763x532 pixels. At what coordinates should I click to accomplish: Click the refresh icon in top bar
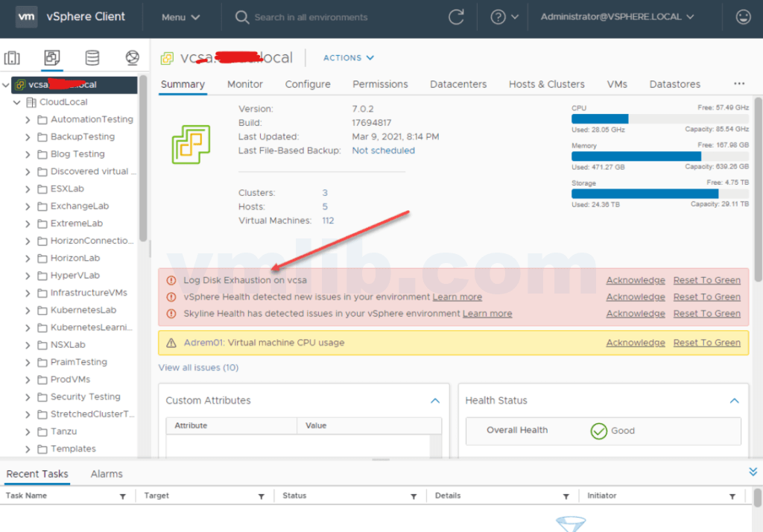[x=455, y=16]
